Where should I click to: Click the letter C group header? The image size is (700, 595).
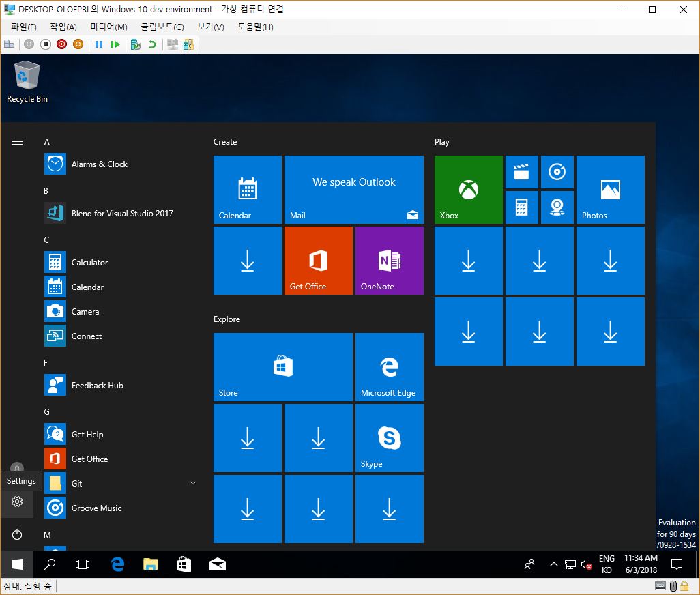(x=46, y=240)
